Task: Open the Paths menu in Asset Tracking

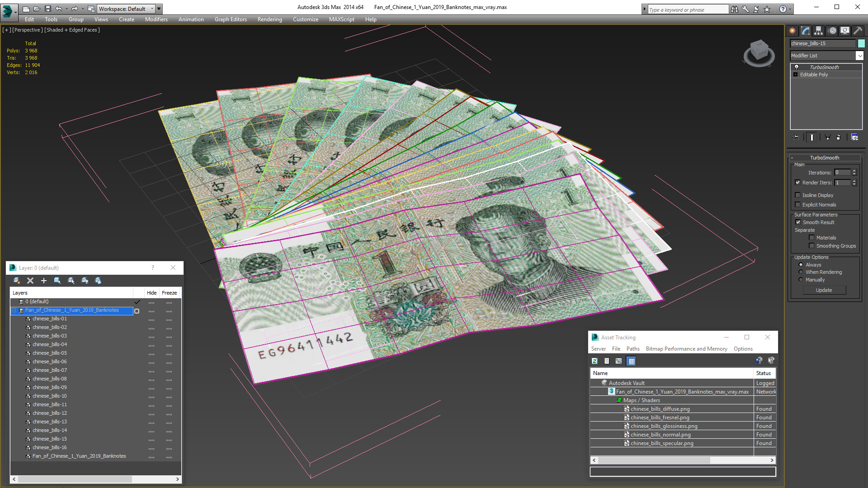Action: tap(632, 349)
